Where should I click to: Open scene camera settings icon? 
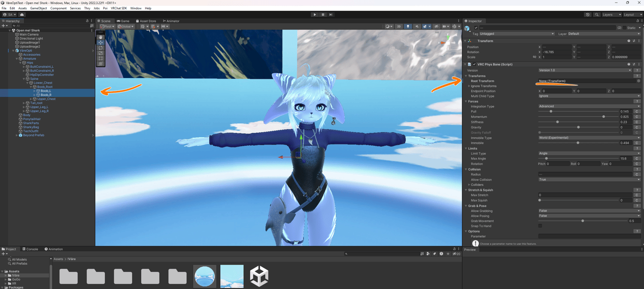[x=445, y=27]
